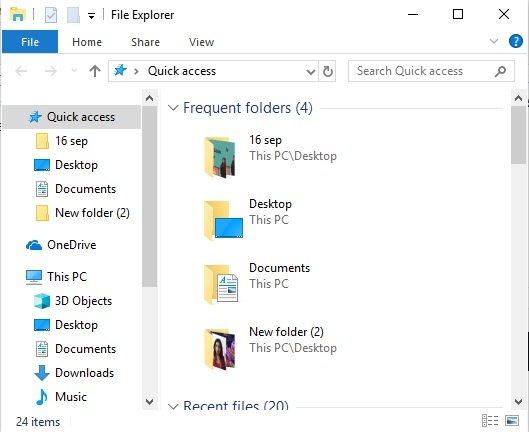Switch to large icons view button

[512, 421]
